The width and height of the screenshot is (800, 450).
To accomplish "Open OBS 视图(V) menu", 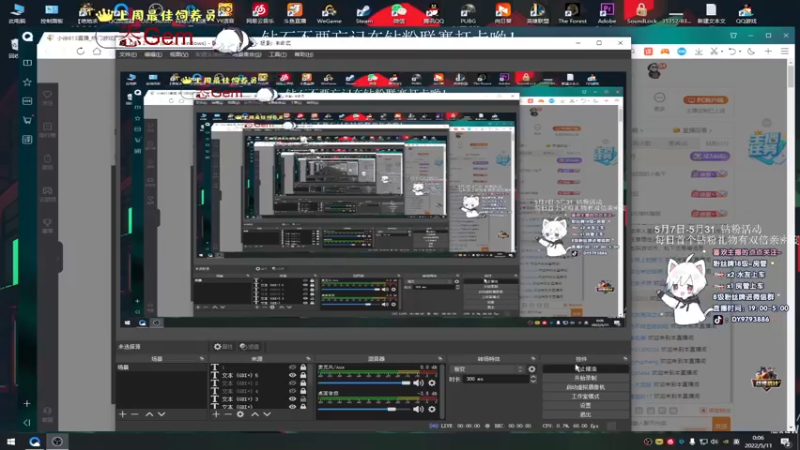I will pyautogui.click(x=179, y=55).
